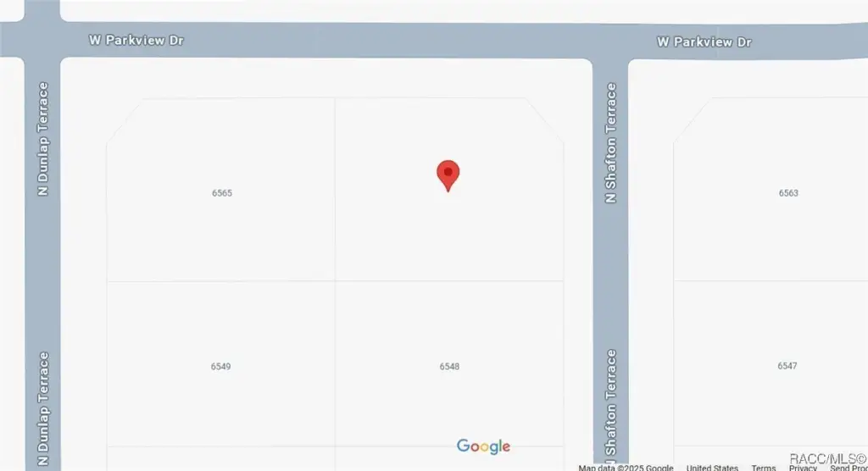This screenshot has width=868, height=471.
Task: Click the upper N Shafton Terrace label
Action: pos(610,143)
